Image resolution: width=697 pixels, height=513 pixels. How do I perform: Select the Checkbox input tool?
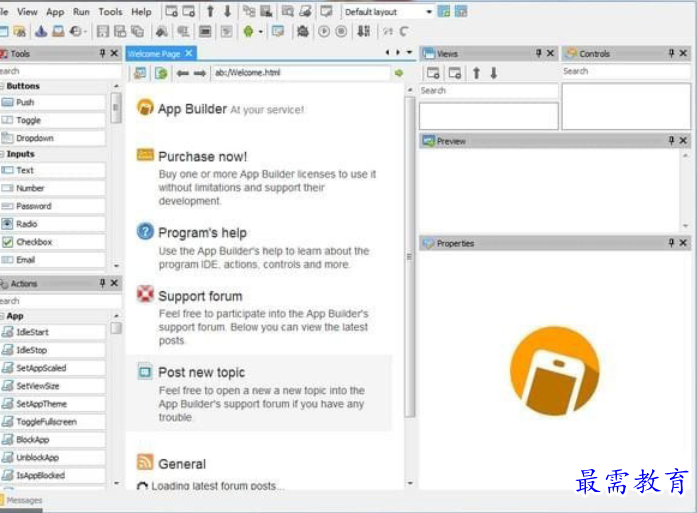click(x=53, y=242)
